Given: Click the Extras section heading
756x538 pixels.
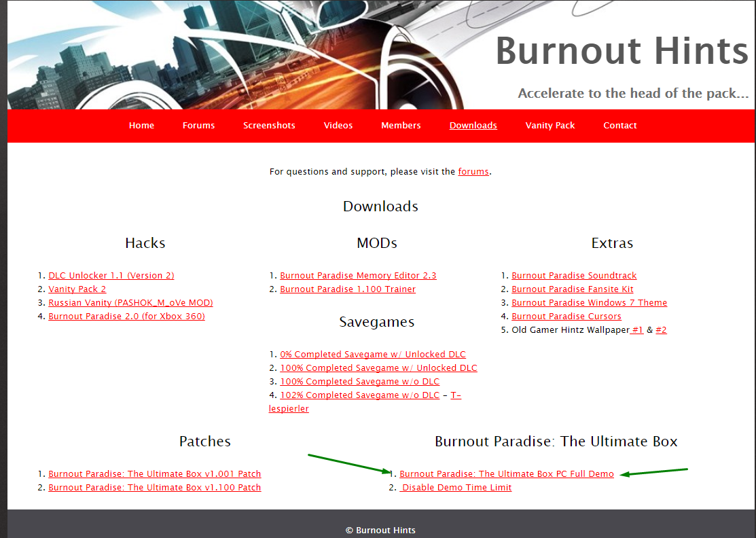Looking at the screenshot, I should 612,243.
